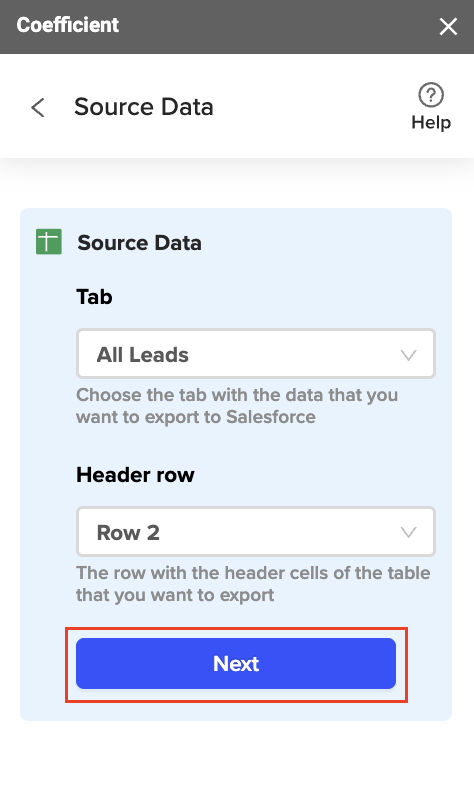Click the blue Next button
The image size is (474, 786).
236,663
